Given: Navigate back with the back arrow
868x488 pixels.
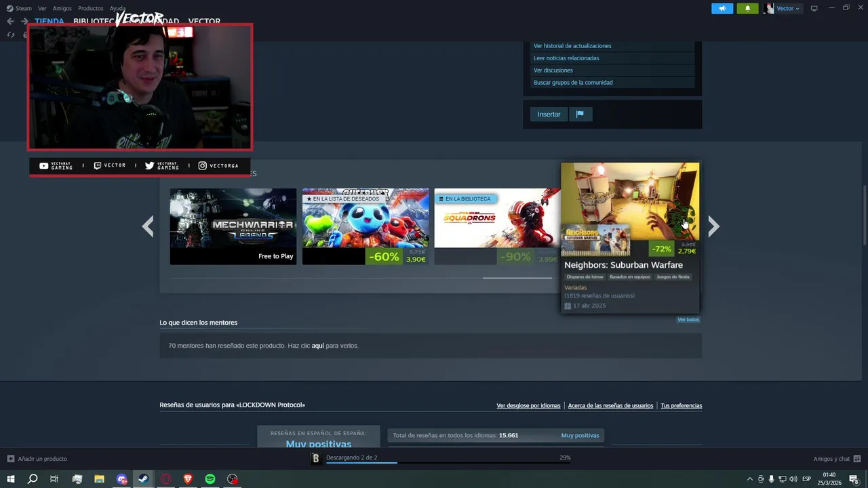Looking at the screenshot, I should pos(10,21).
